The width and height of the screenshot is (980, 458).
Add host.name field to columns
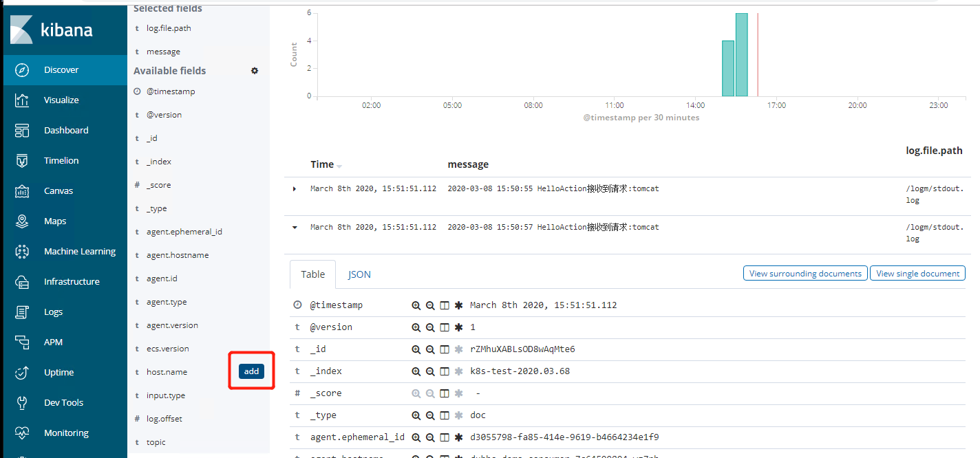coord(251,371)
